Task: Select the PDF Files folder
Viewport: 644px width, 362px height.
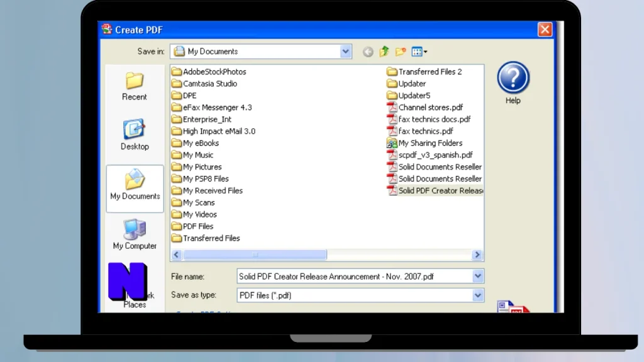Action: click(192, 226)
